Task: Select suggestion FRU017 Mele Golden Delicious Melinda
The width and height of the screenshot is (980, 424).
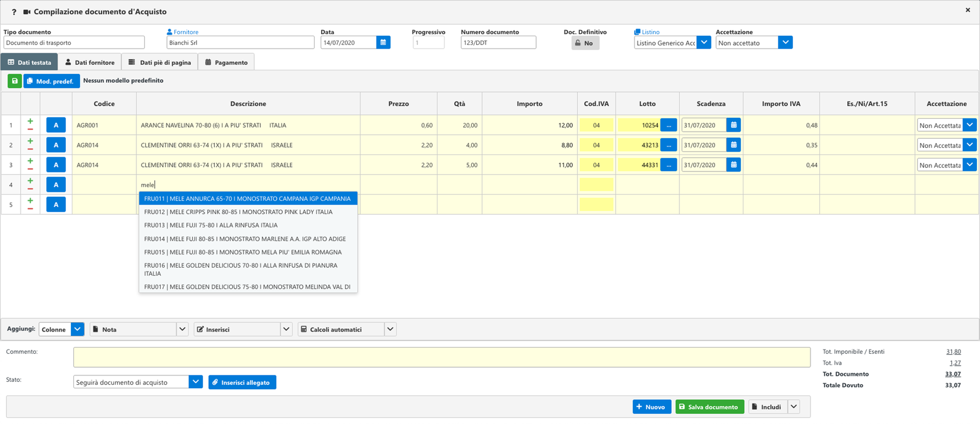Action: click(248, 287)
